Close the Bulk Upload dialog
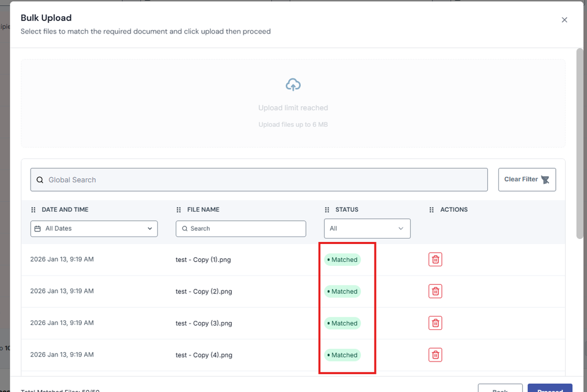Viewport: 587px width, 392px height. pos(564,20)
